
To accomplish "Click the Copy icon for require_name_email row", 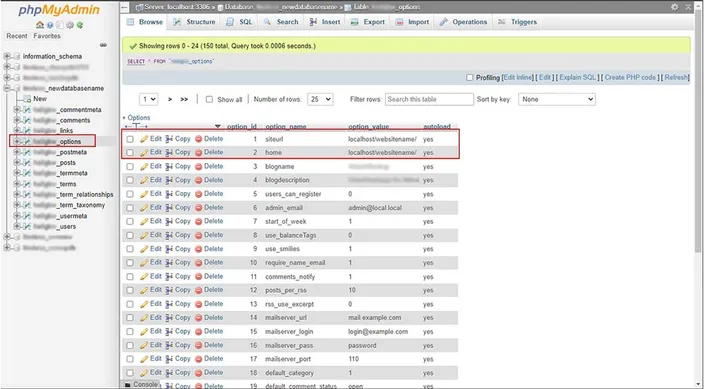I will click(169, 263).
